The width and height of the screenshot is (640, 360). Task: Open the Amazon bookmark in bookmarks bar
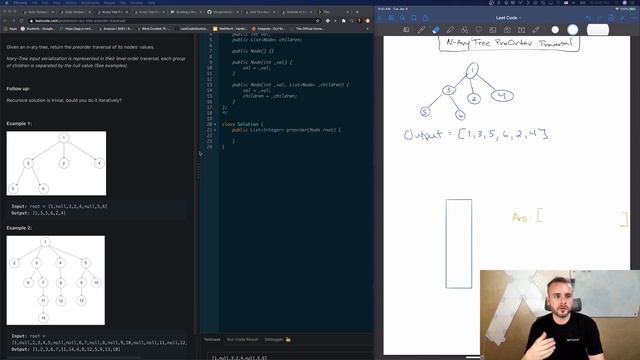click(116, 29)
